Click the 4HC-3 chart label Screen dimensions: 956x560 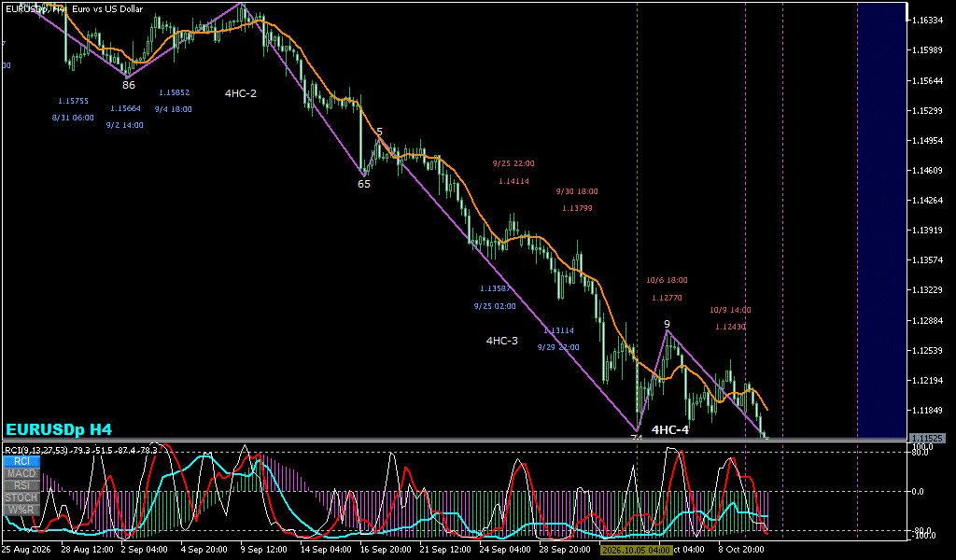tap(501, 341)
